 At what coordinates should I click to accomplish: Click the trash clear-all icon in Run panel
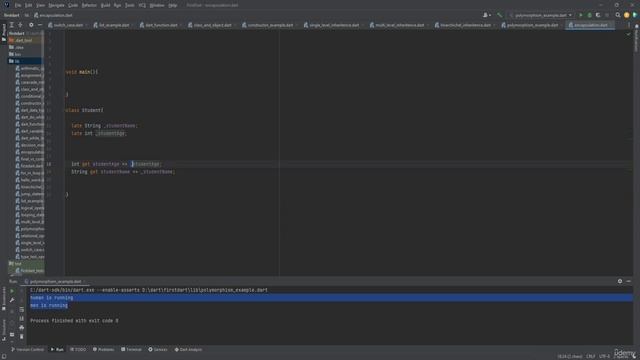22,336
